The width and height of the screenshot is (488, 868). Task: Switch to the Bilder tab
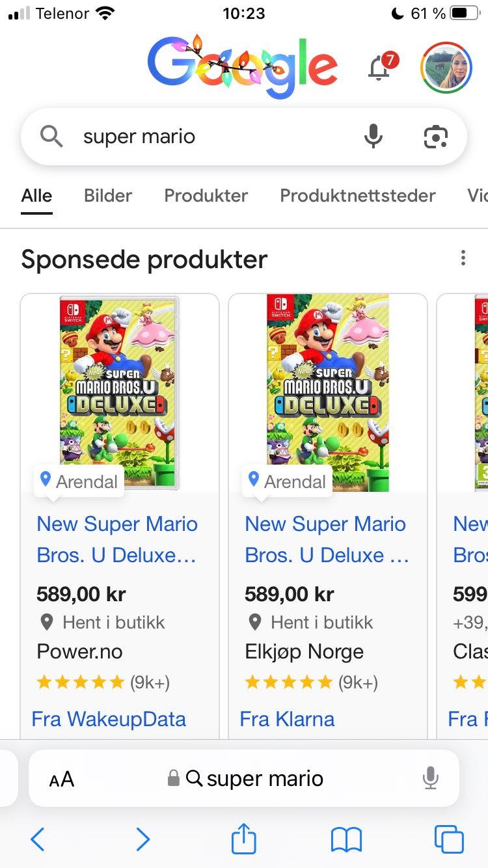108,196
